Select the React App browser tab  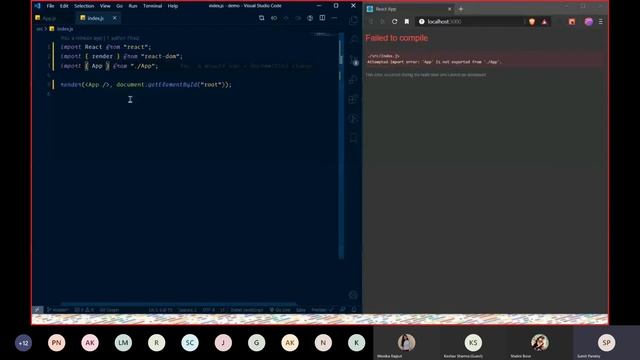pyautogui.click(x=408, y=9)
